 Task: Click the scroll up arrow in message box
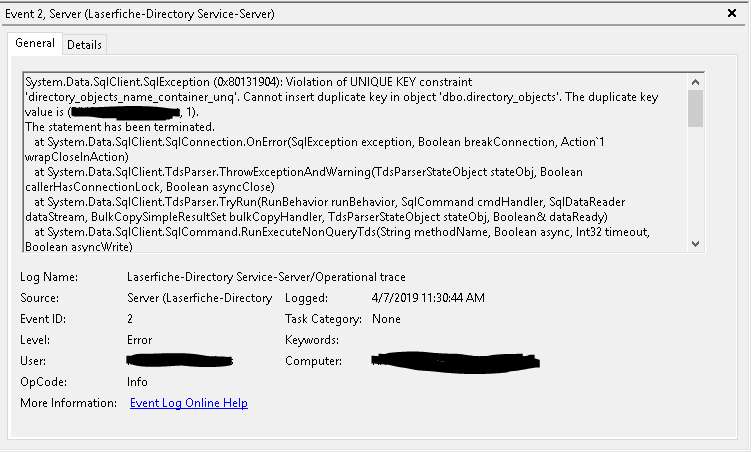(695, 82)
